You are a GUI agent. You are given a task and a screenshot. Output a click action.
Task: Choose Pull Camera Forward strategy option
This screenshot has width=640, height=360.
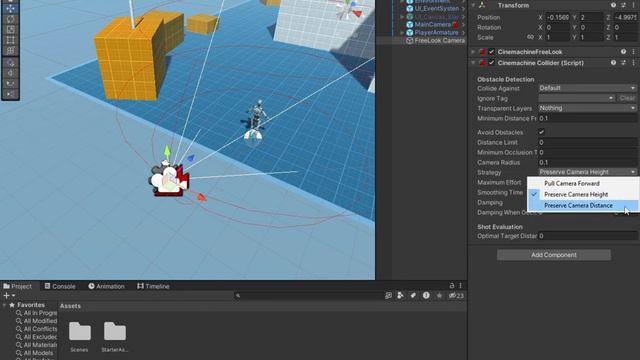click(x=583, y=184)
